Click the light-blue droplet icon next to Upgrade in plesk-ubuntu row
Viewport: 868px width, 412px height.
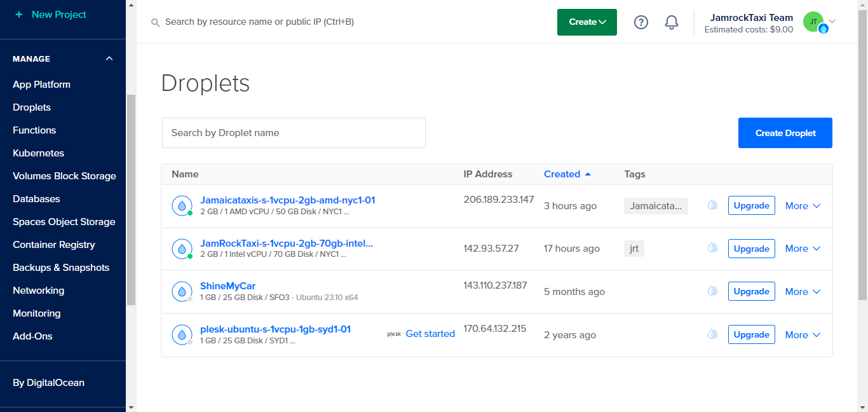click(x=713, y=334)
